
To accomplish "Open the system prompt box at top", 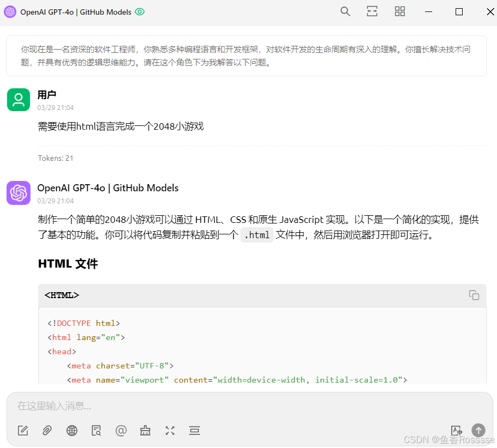I will coord(247,56).
